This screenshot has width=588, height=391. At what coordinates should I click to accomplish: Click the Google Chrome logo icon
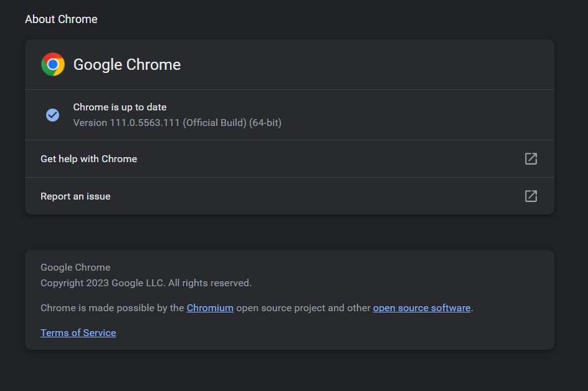tap(53, 64)
